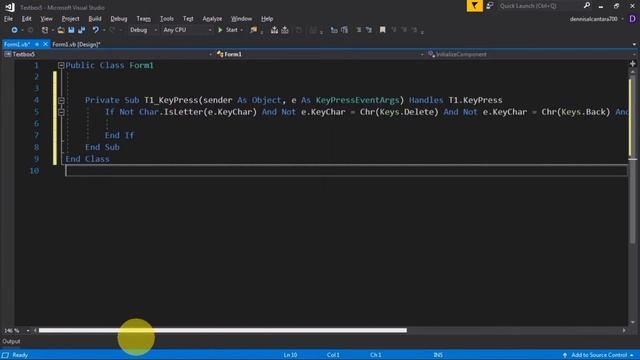Open the Analyze menu
The width and height of the screenshot is (640, 360).
click(212, 19)
